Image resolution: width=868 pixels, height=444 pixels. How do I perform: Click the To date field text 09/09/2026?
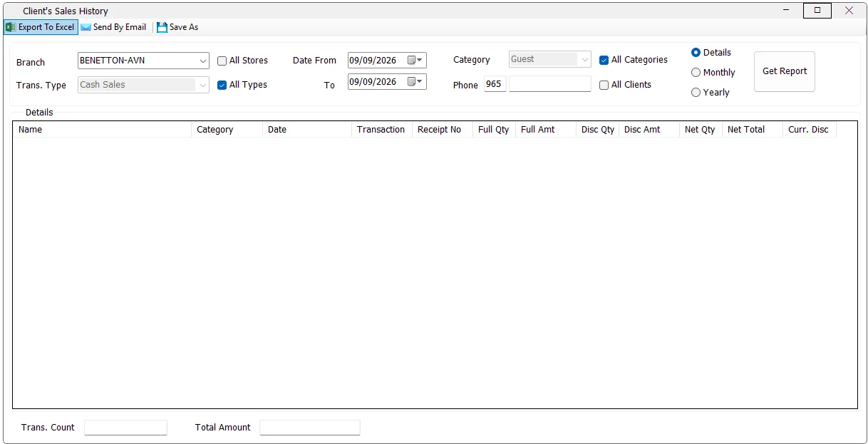(x=373, y=82)
